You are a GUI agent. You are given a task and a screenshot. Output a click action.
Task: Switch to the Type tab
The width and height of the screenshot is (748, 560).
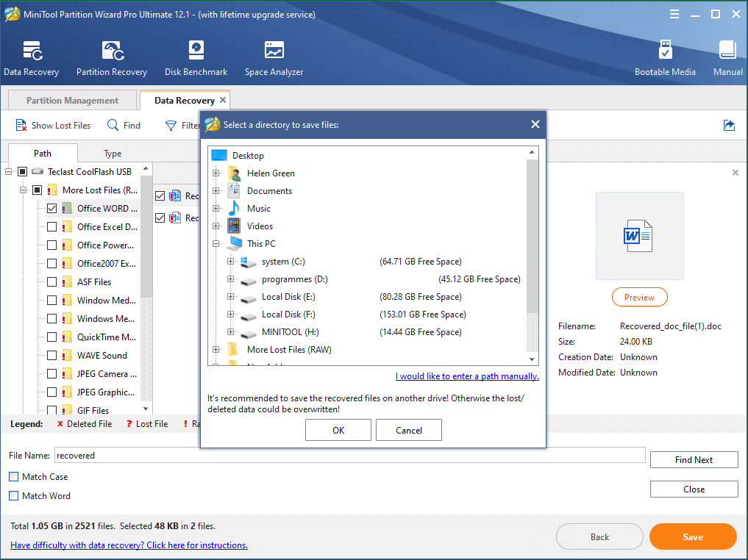(x=113, y=154)
